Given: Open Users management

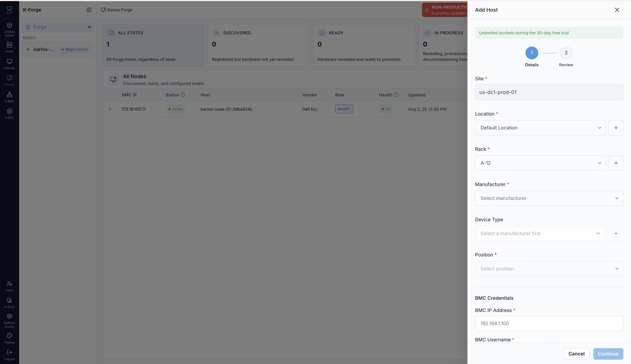Looking at the screenshot, I should (x=9, y=286).
